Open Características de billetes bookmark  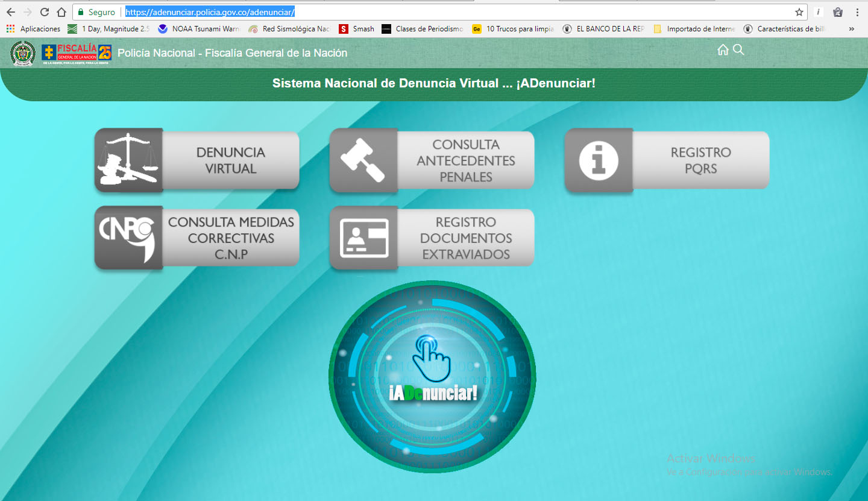tap(785, 28)
